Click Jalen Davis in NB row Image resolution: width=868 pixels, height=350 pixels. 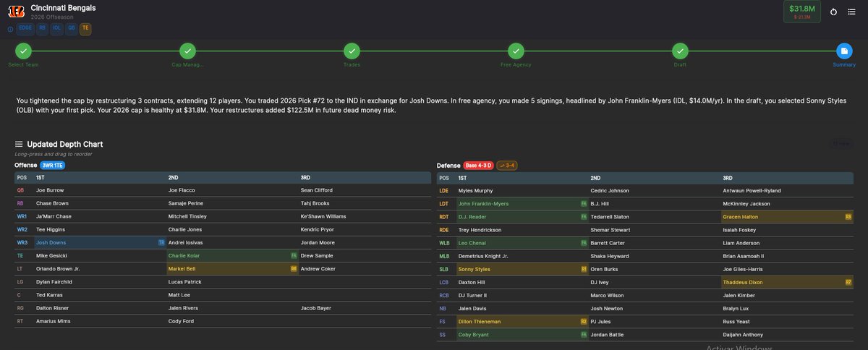472,308
